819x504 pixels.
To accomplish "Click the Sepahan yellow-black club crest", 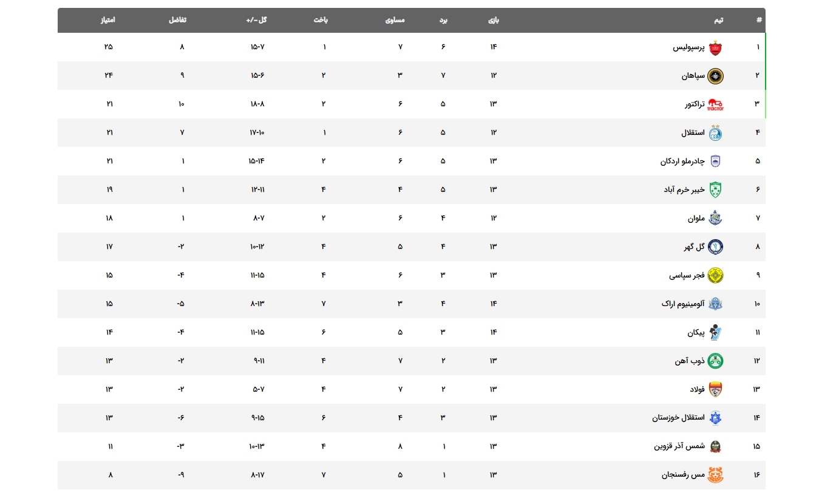I will [x=716, y=76].
